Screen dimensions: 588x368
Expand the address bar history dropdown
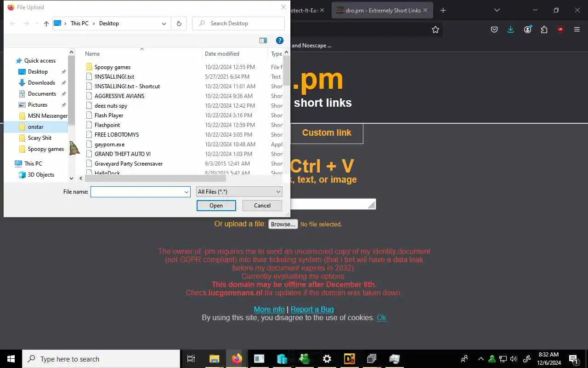click(164, 23)
